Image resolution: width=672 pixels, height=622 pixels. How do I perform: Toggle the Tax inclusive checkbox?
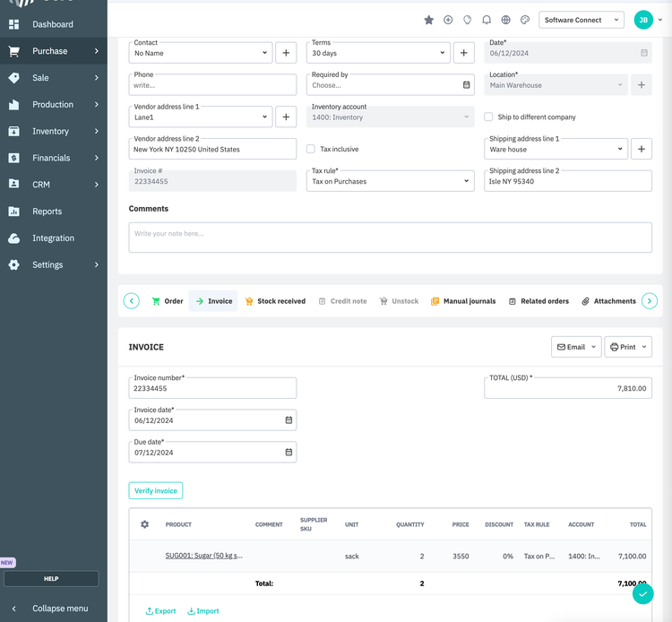[x=311, y=149]
